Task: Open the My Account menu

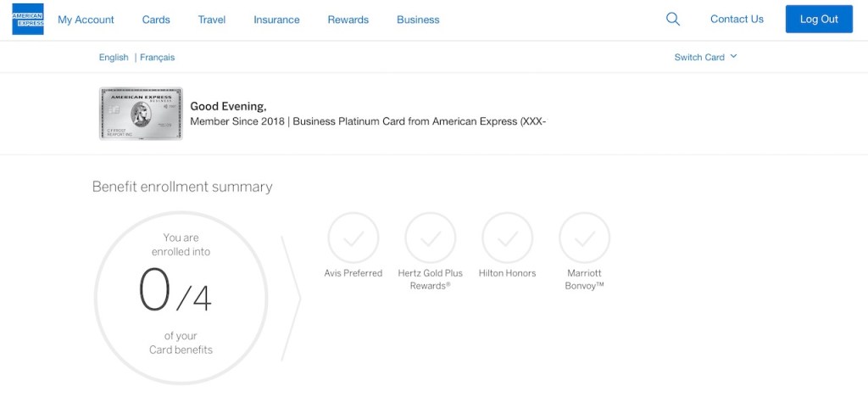Action: pyautogui.click(x=86, y=20)
